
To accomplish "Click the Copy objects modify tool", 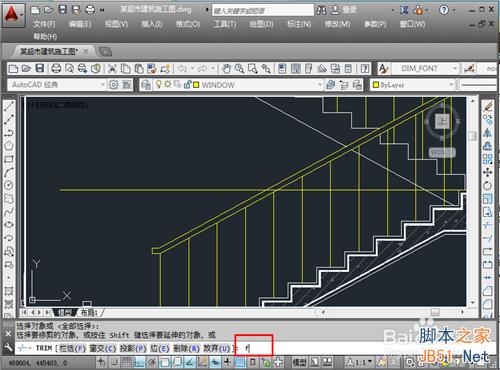I will tap(488, 119).
